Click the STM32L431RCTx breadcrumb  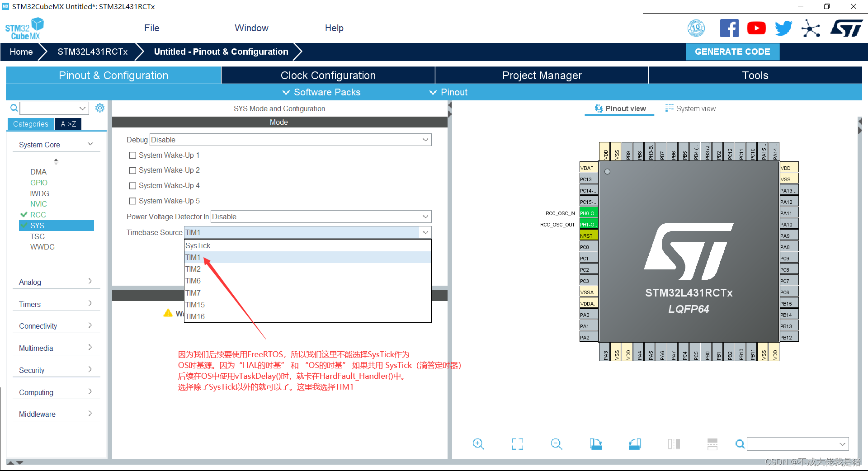tap(92, 52)
